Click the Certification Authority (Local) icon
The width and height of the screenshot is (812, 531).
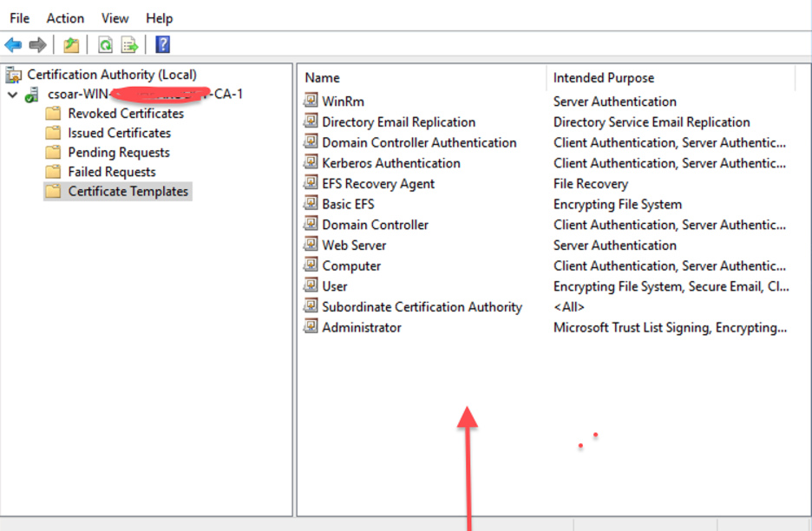click(14, 75)
